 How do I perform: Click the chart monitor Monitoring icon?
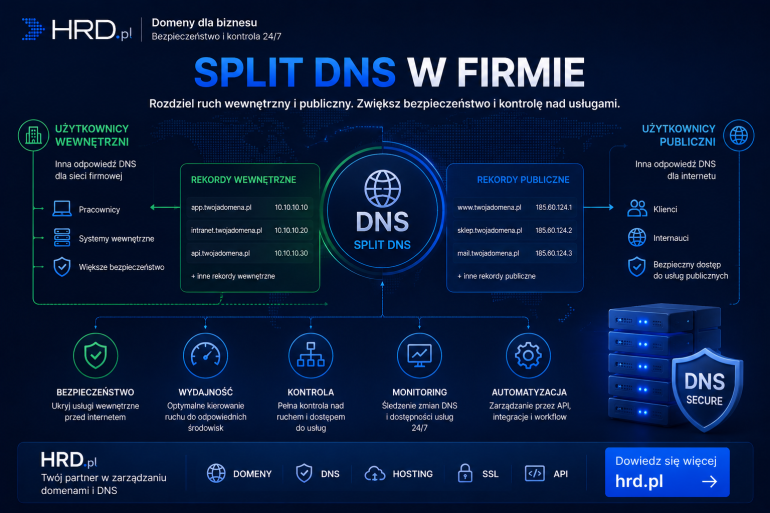pyautogui.click(x=419, y=355)
